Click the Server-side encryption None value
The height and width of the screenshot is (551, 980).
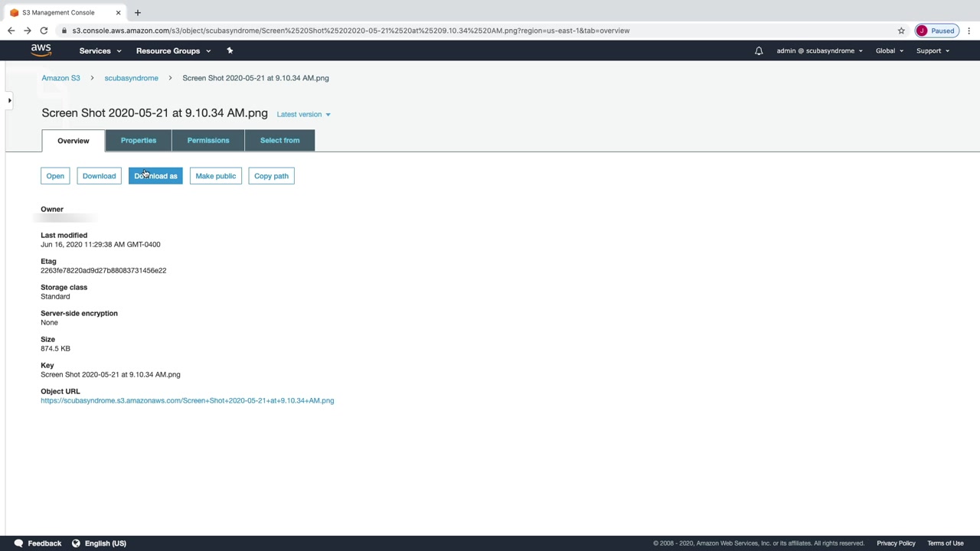(x=49, y=322)
